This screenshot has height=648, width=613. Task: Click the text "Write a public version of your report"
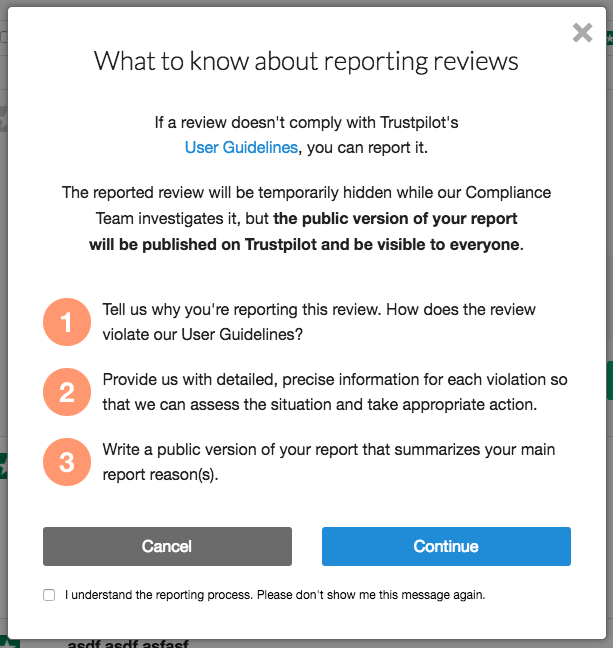pos(230,450)
